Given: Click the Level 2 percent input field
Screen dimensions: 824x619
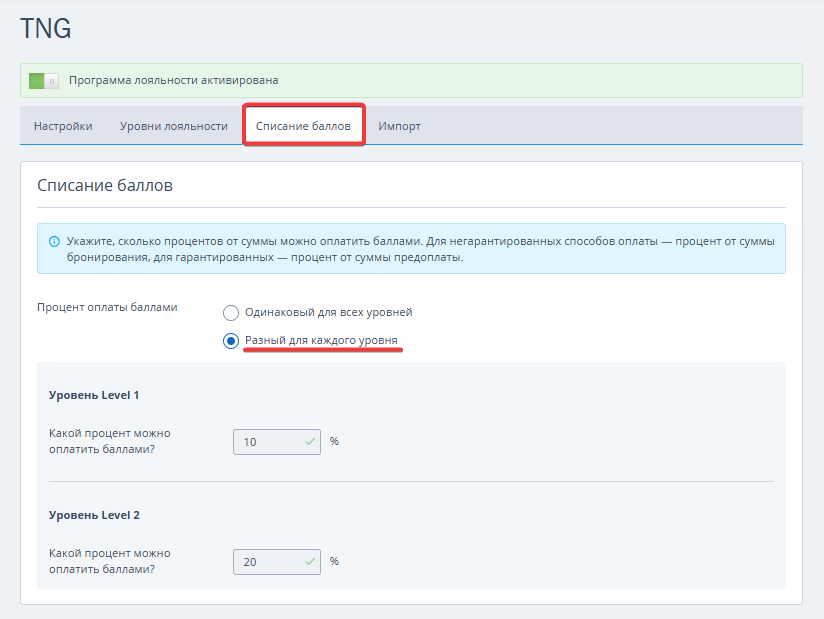Looking at the screenshot, I should point(277,562).
